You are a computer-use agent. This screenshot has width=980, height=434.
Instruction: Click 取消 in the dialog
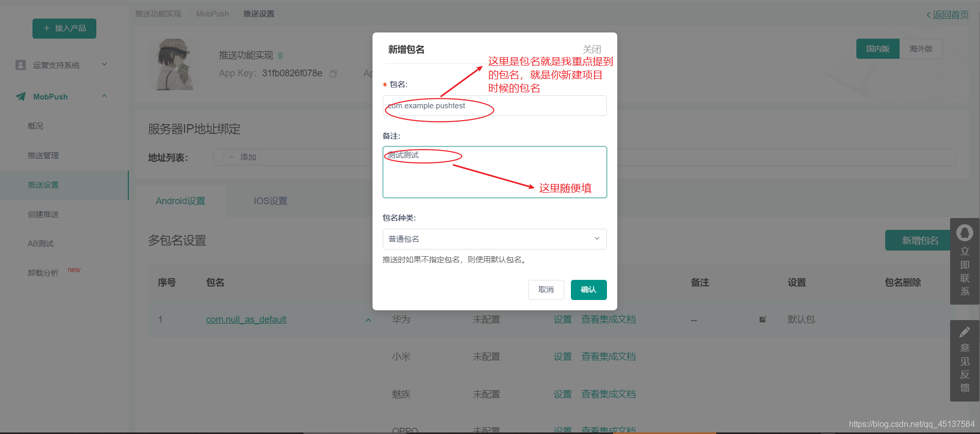(546, 290)
